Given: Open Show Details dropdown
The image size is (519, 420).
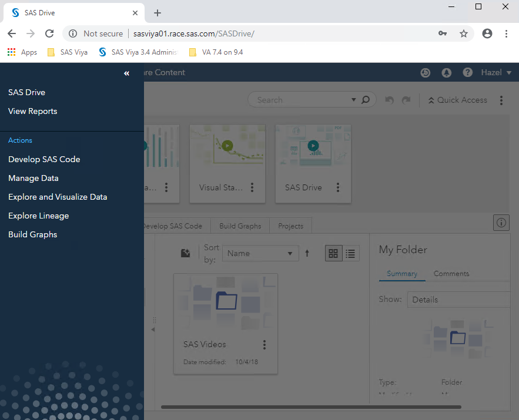Looking at the screenshot, I should tap(459, 300).
